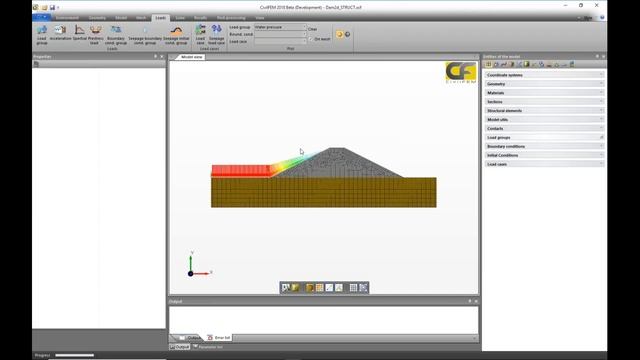The height and width of the screenshot is (360, 640).
Task: Click the second, yellow icon in the viewport toolbar
Action: (x=295, y=288)
